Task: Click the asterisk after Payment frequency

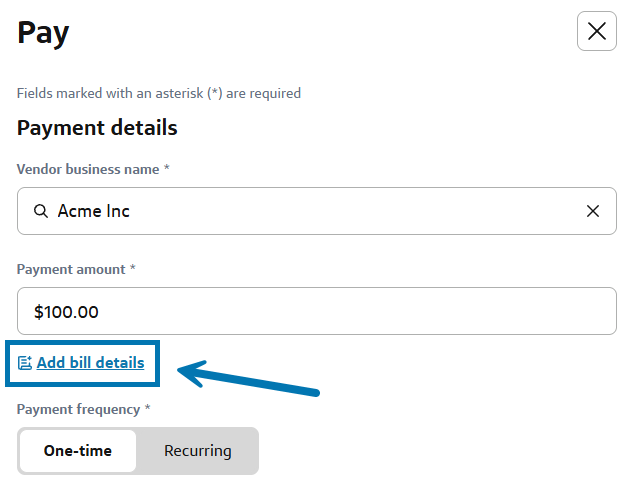Action: click(148, 407)
